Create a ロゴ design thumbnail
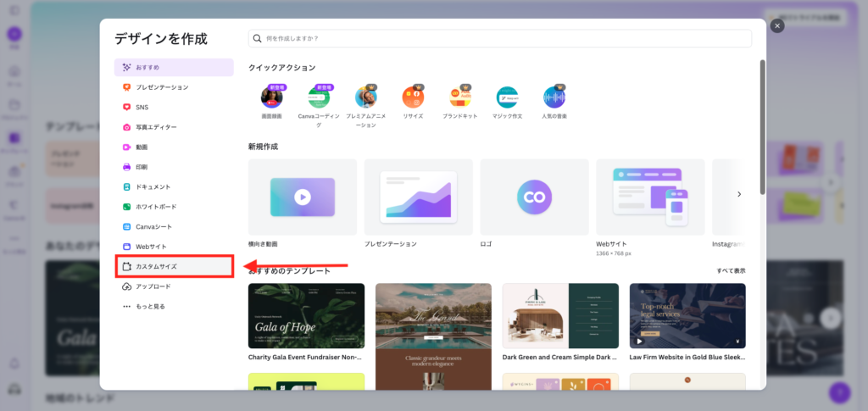 click(x=534, y=197)
